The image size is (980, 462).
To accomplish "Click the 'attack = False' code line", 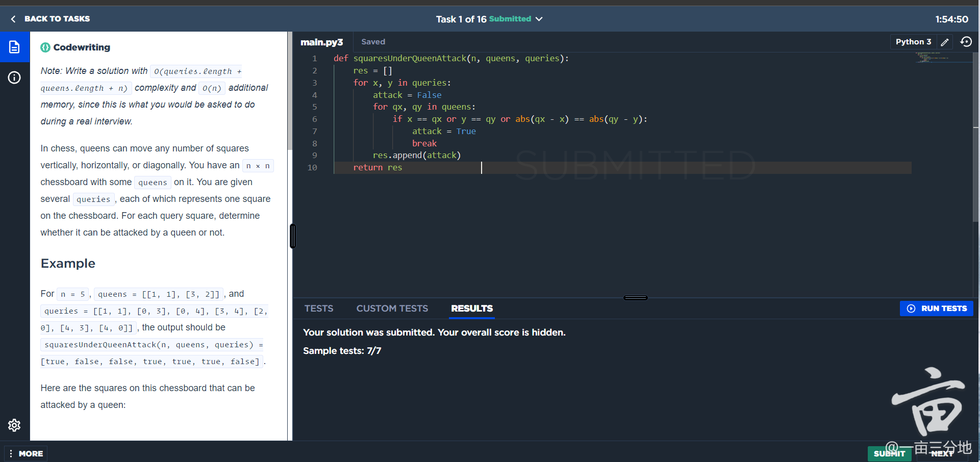I will tap(407, 95).
